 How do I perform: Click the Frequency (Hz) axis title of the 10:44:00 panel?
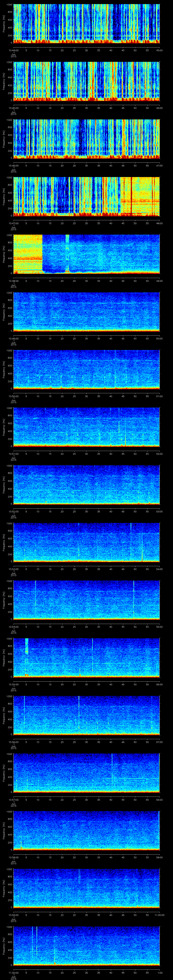tap(4, 24)
